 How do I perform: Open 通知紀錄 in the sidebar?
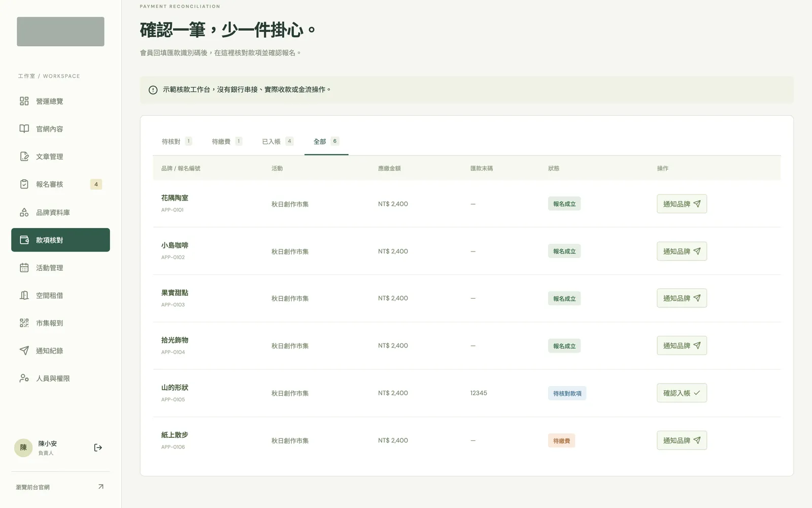click(x=60, y=351)
